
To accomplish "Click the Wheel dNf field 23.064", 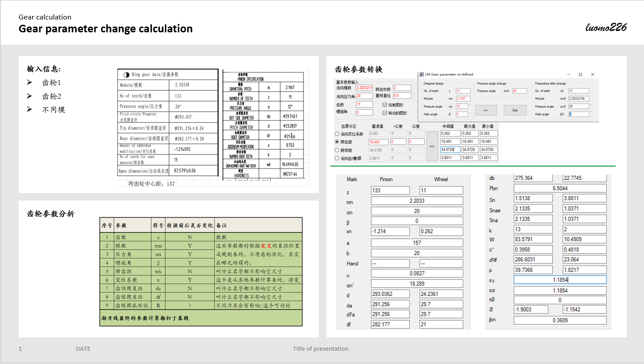I will pos(585,260).
